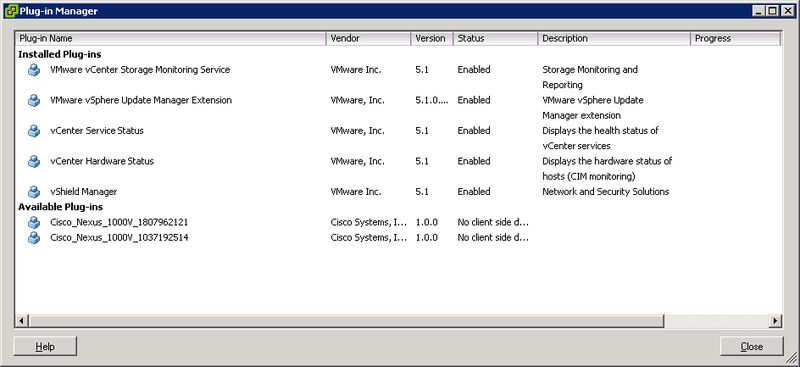800x367 pixels.
Task: Click the Description column header
Action: tap(614, 38)
